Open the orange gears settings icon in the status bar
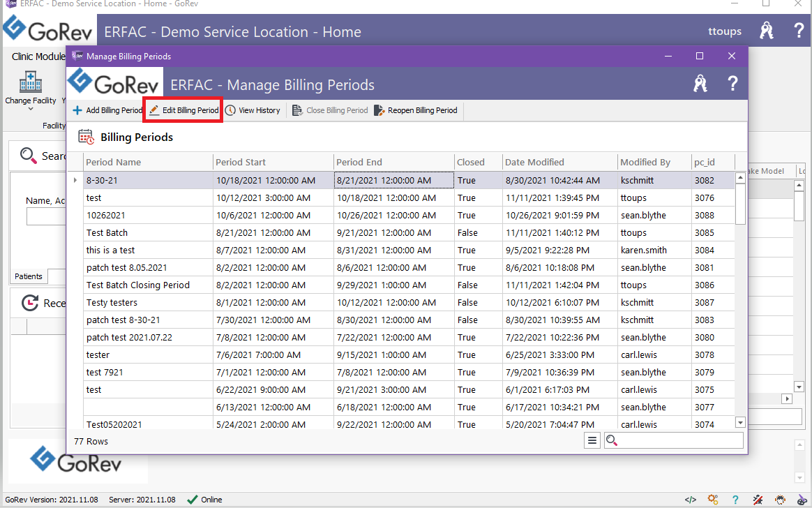 (713, 500)
